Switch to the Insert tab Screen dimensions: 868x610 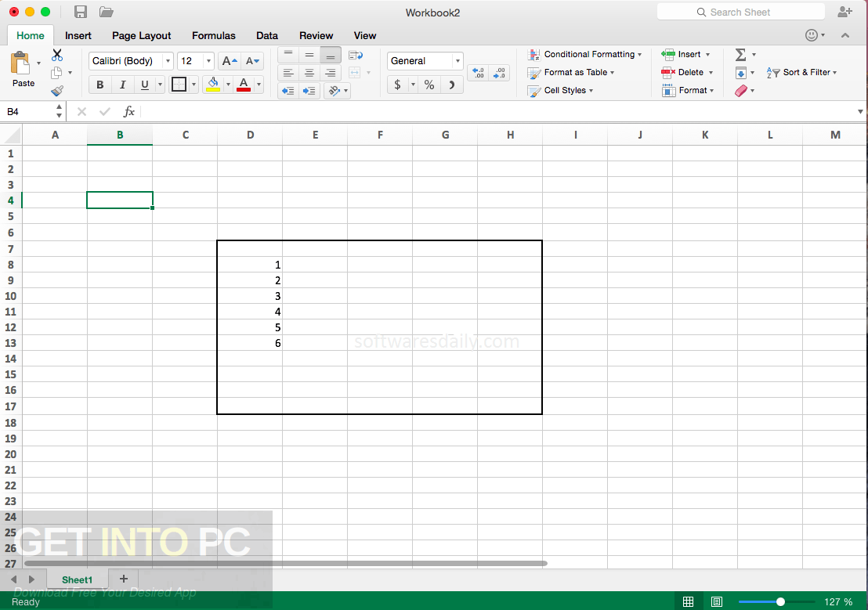(x=78, y=35)
